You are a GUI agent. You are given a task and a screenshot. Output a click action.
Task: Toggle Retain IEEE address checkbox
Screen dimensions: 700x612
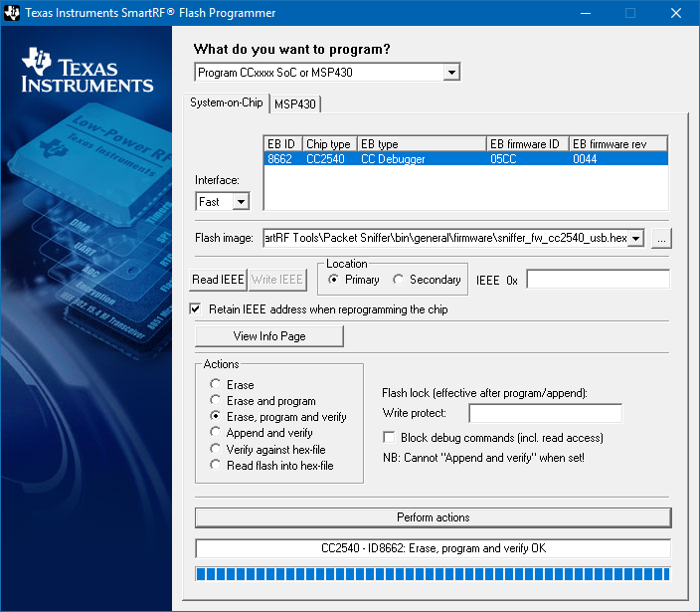195,309
